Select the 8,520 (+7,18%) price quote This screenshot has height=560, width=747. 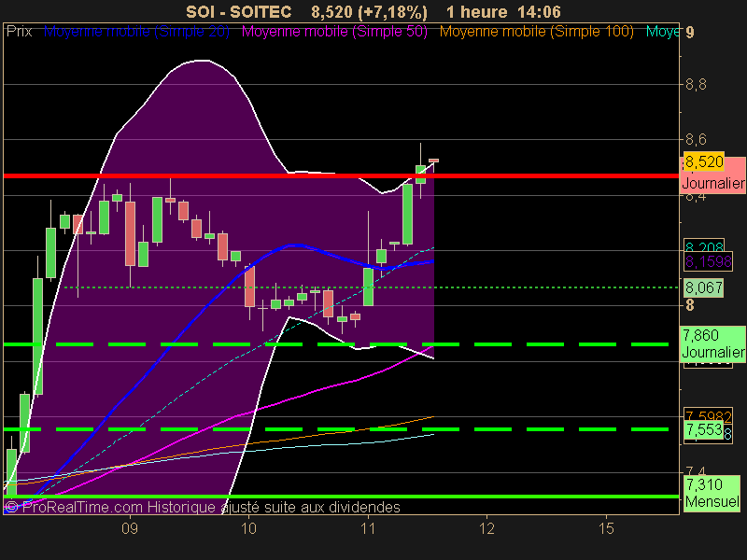coord(369,11)
